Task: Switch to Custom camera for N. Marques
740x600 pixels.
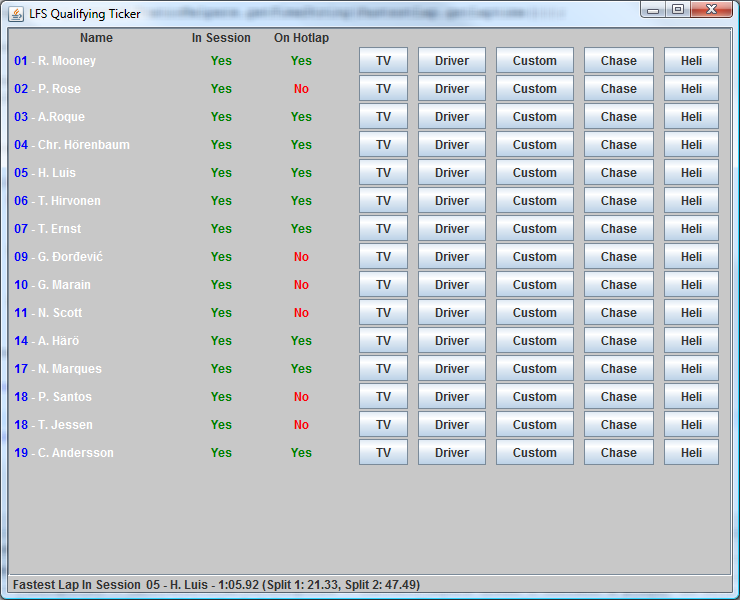Action: coord(535,369)
